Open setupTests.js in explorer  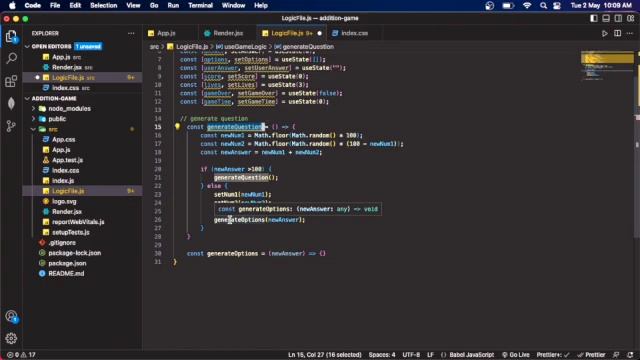(x=71, y=232)
